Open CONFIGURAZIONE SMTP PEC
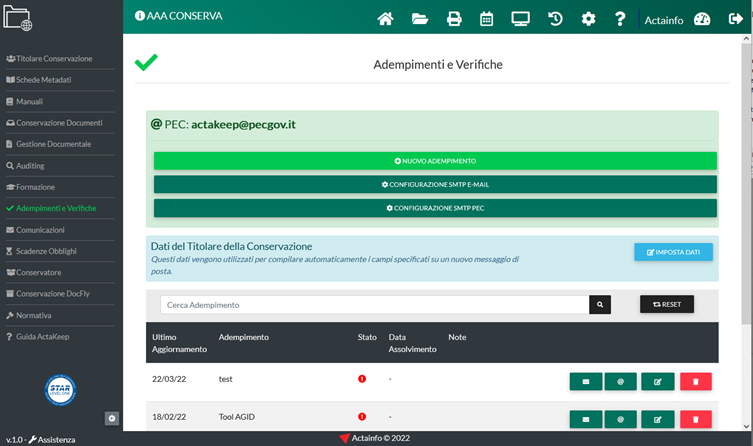The image size is (753, 446). pos(435,207)
